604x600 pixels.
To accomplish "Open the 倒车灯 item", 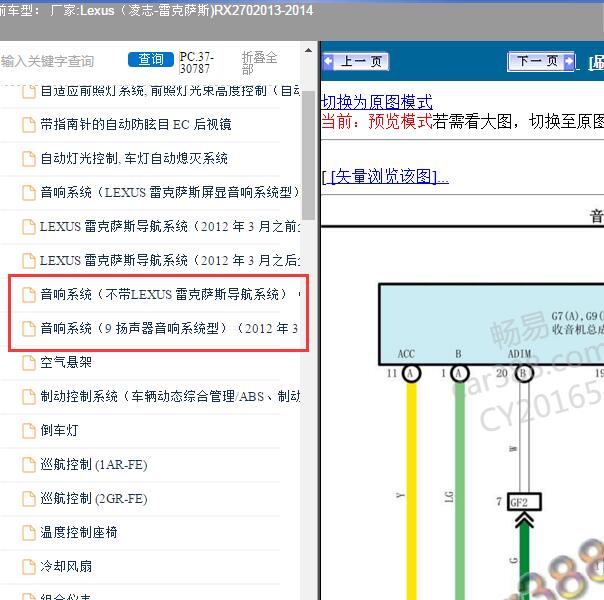I will tap(59, 431).
